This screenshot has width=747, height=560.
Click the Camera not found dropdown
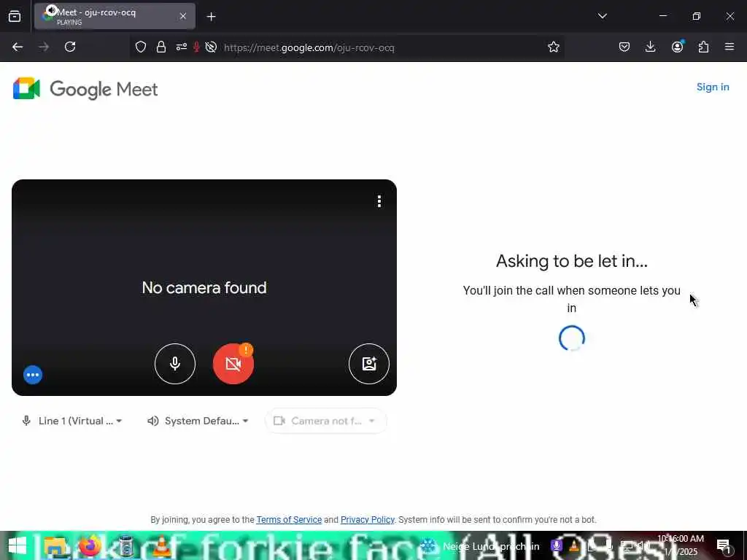tap(326, 421)
